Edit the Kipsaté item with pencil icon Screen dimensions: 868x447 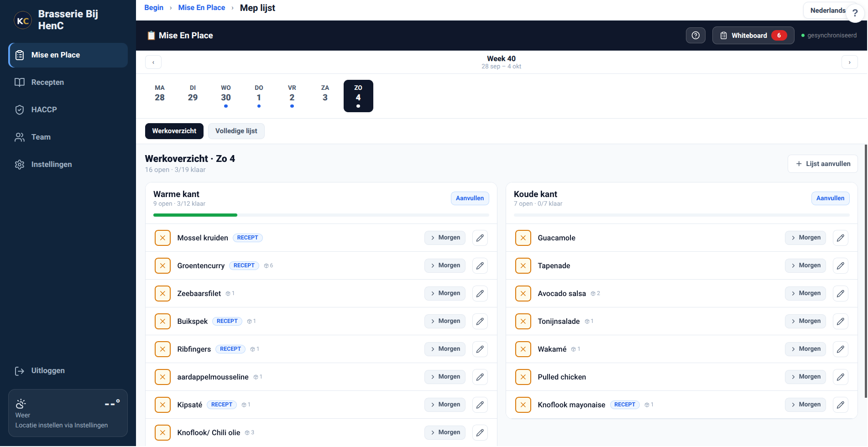[480, 405]
